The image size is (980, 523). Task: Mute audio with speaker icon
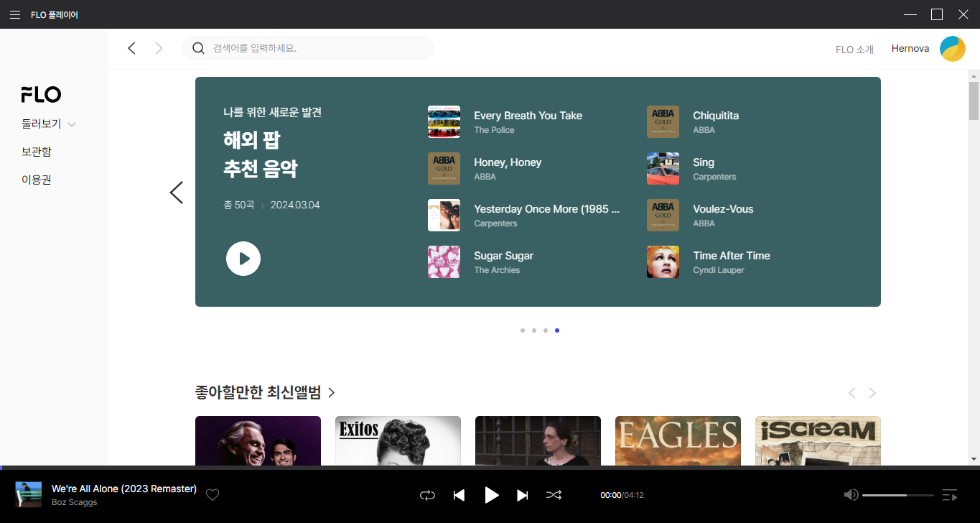851,495
